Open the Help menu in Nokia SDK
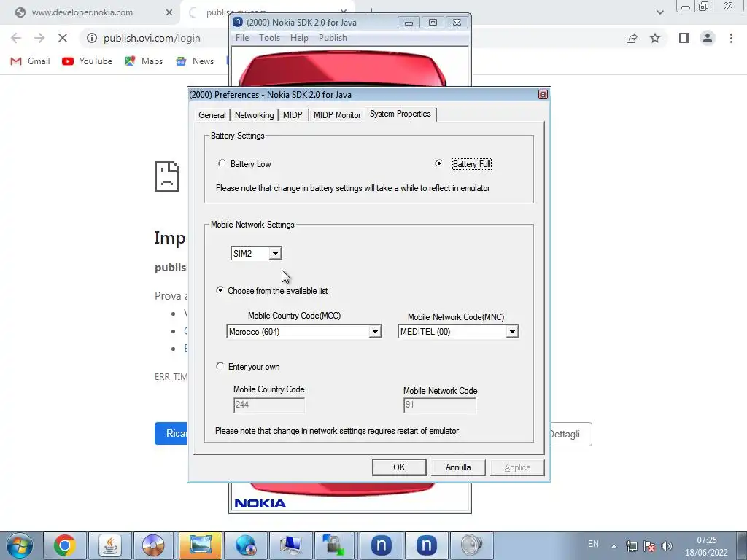747x560 pixels. click(x=299, y=38)
